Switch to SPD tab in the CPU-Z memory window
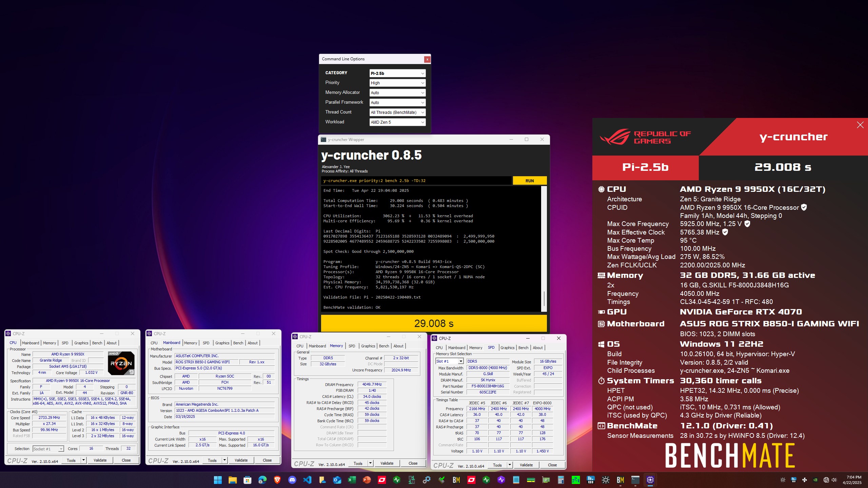The image size is (868, 488). coord(352,346)
